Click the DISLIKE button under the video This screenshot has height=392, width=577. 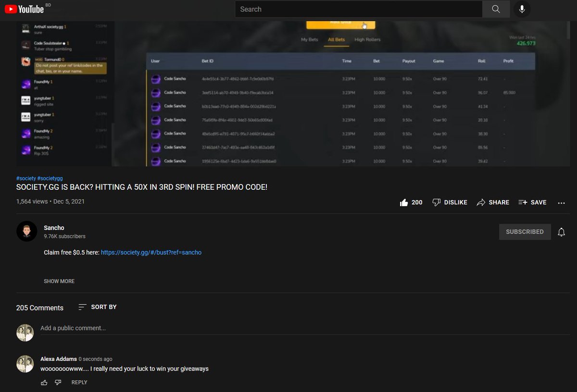450,203
